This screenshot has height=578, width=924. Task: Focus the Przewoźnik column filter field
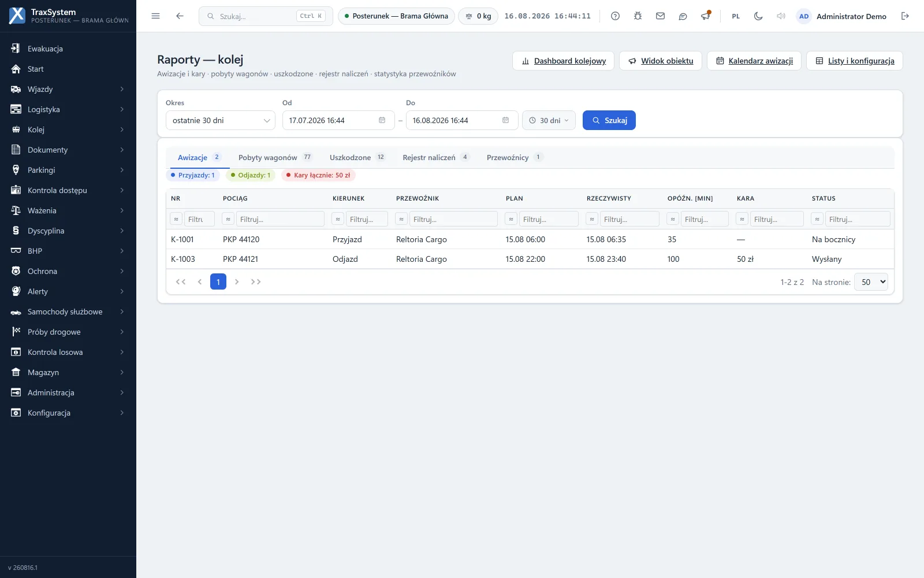(453, 219)
